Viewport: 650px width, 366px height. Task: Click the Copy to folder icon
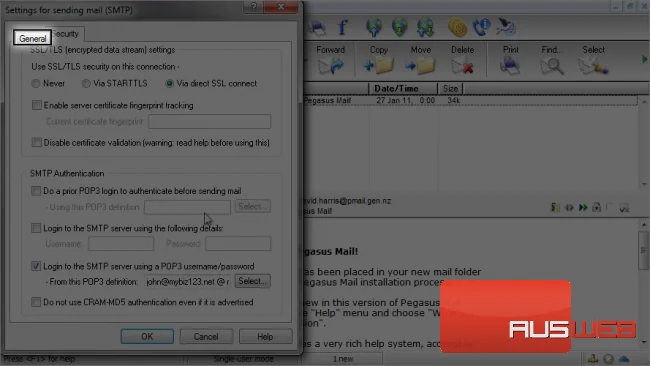tap(378, 66)
